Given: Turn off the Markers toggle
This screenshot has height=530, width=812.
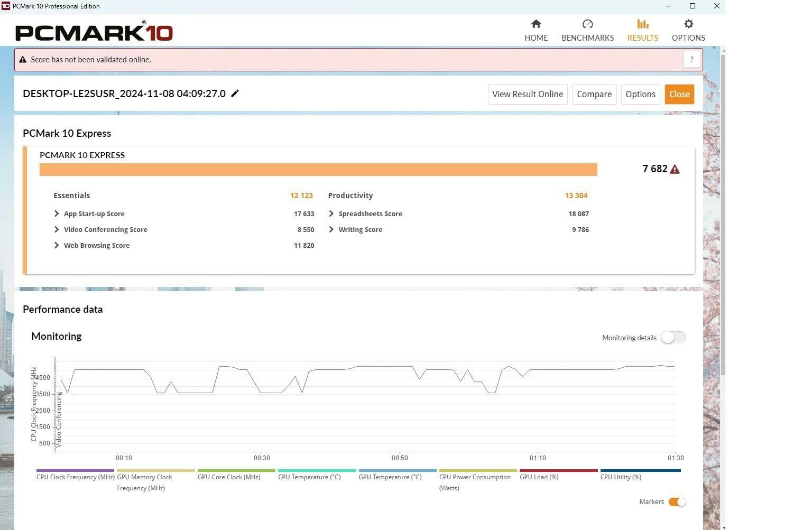Looking at the screenshot, I should [677, 502].
